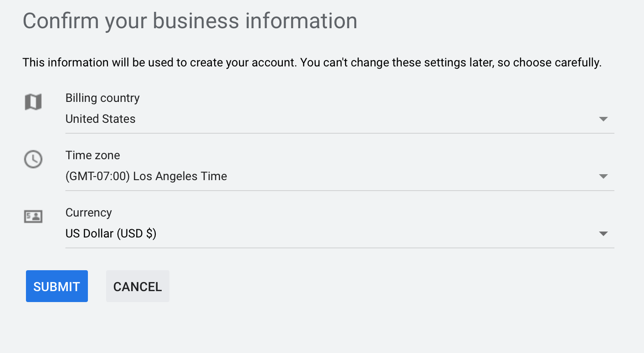This screenshot has height=353, width=644.
Task: Click the Billing country label
Action: tap(102, 98)
